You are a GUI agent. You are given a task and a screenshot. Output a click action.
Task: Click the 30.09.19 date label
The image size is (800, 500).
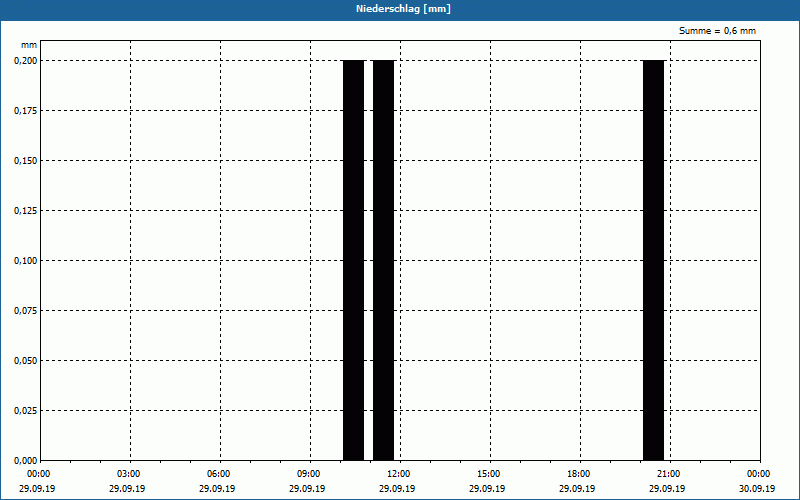click(x=757, y=489)
